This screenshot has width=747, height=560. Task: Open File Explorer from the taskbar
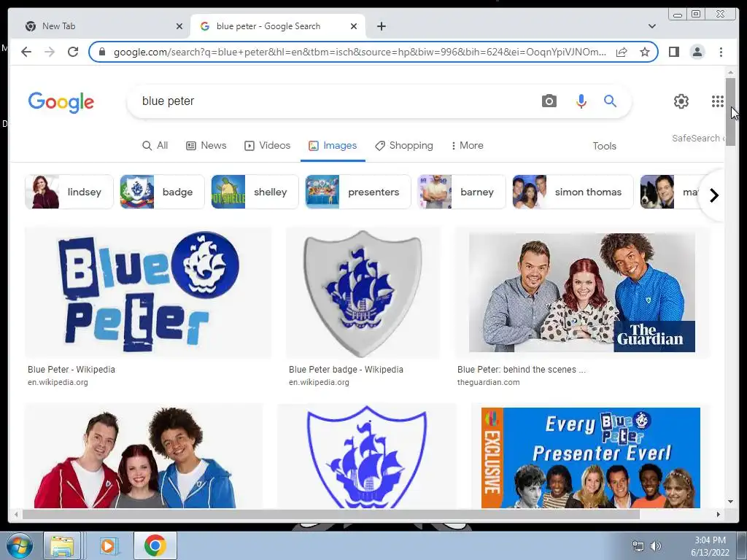[x=62, y=545]
